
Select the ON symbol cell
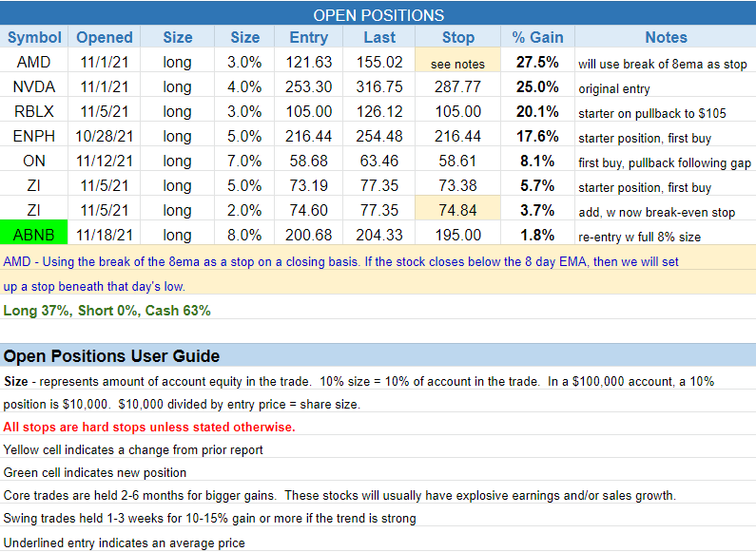[x=33, y=161]
